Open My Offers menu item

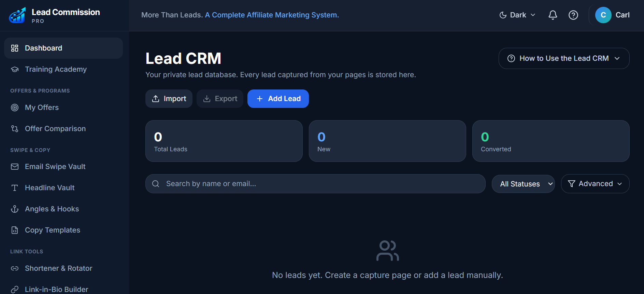click(x=63, y=108)
